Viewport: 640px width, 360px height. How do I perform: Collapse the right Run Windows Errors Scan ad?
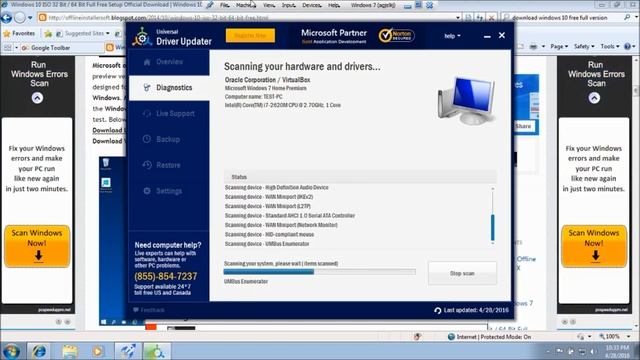(594, 98)
